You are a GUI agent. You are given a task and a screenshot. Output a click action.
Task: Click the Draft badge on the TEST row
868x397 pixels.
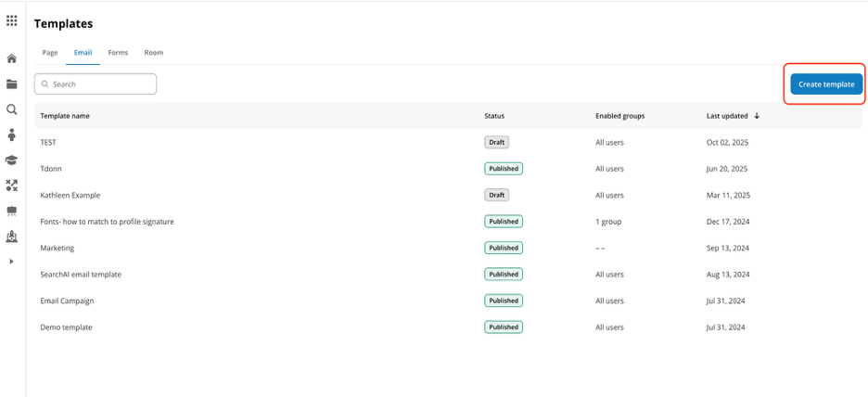pos(496,142)
